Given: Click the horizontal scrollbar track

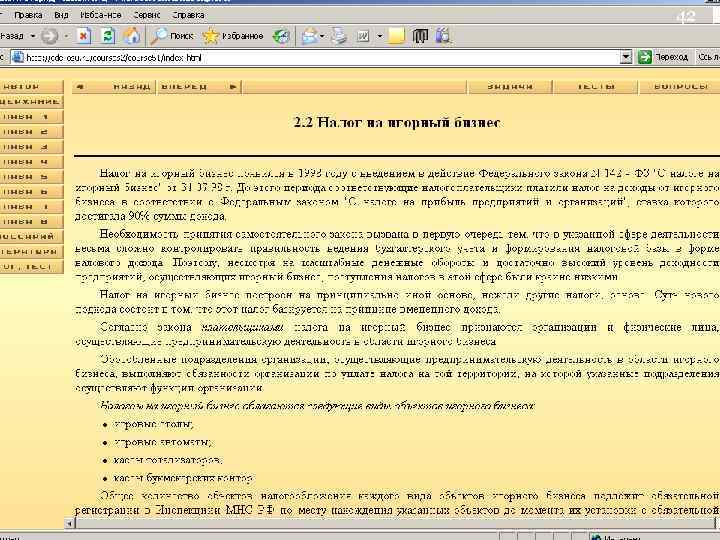Looking at the screenshot, I should click(x=395, y=523).
